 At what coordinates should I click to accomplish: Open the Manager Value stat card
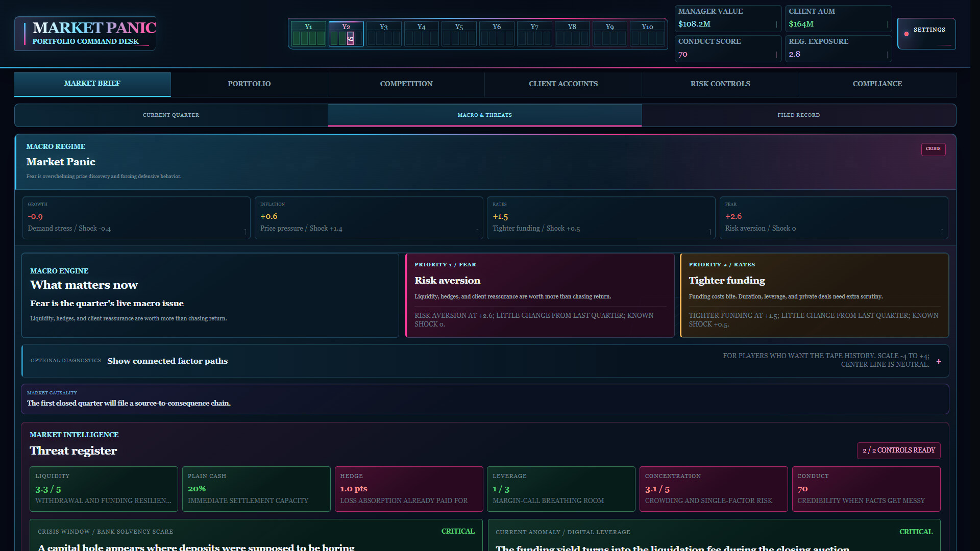coord(728,18)
